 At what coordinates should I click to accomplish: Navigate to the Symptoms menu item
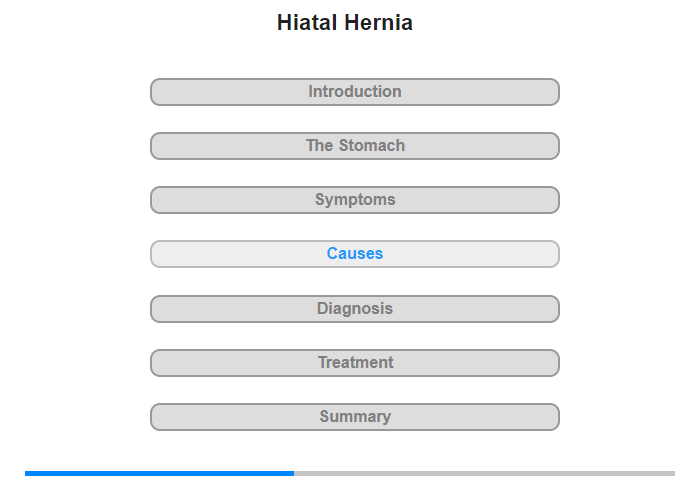tap(355, 200)
